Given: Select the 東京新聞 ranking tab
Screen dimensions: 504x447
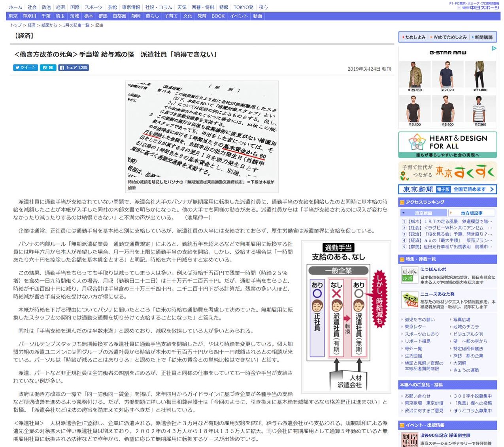Looking at the screenshot, I should [x=423, y=213].
